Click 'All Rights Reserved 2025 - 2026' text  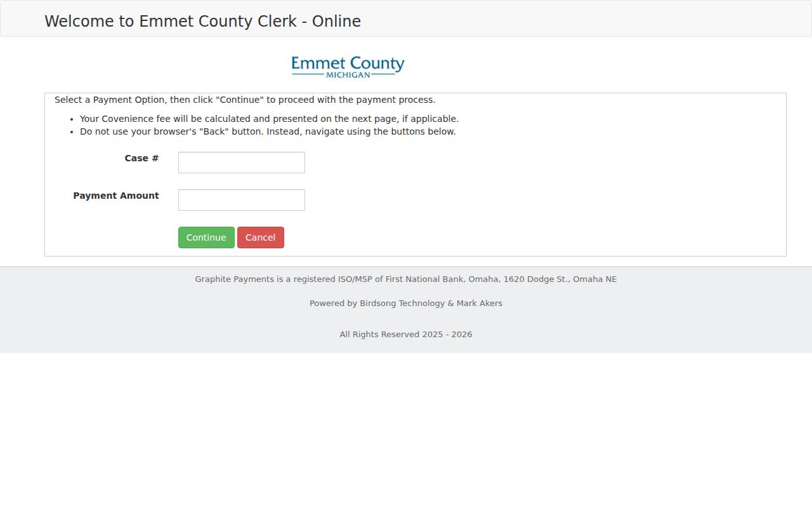[406, 334]
